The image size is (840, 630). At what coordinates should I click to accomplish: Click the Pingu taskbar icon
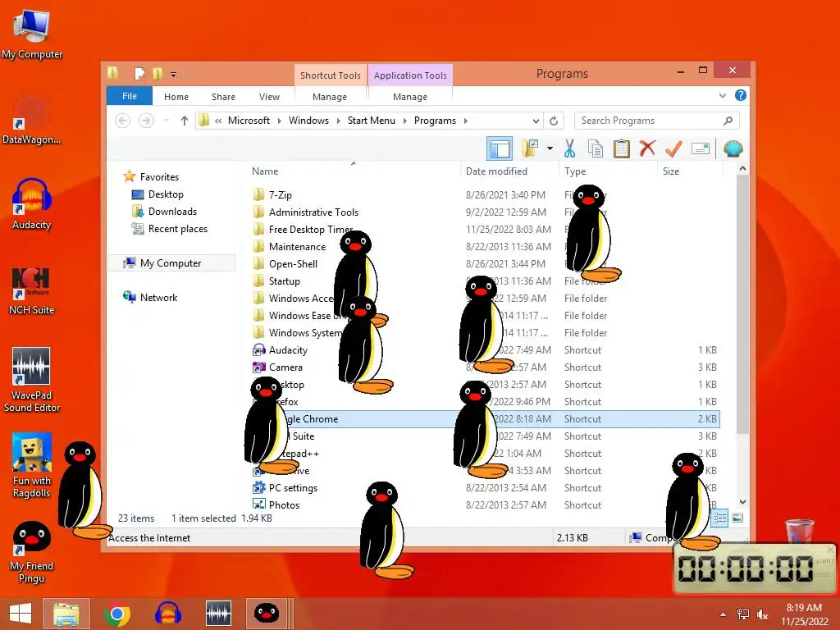pyautogui.click(x=267, y=614)
